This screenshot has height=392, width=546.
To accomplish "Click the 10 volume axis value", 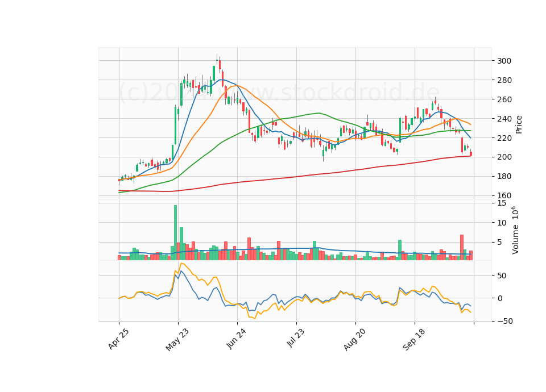I will (502, 223).
